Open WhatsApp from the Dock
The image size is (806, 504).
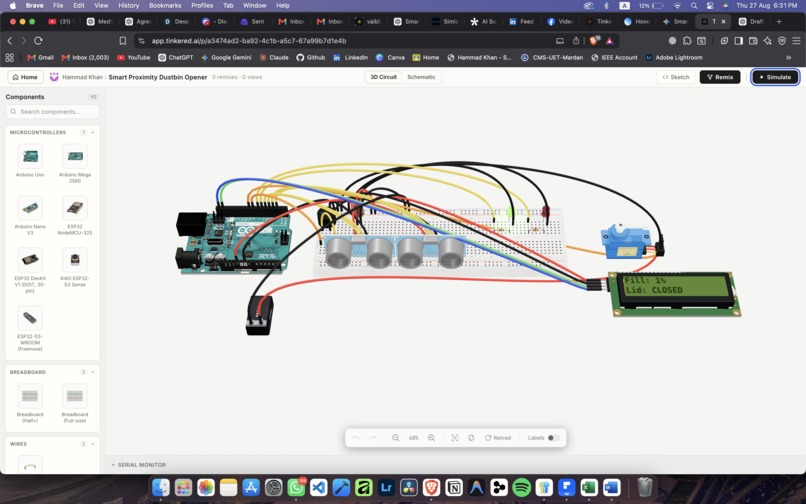[x=296, y=487]
